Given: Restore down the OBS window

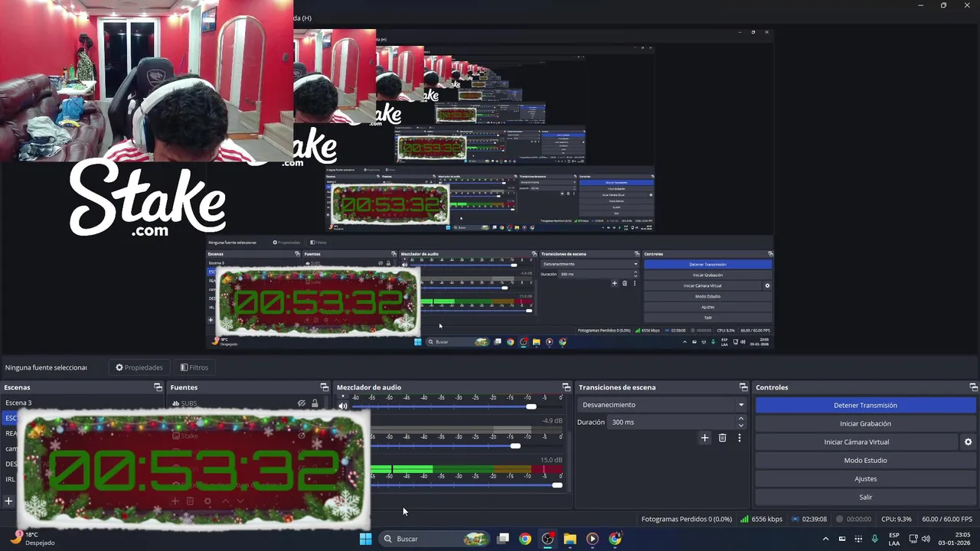Looking at the screenshot, I should [943, 5].
